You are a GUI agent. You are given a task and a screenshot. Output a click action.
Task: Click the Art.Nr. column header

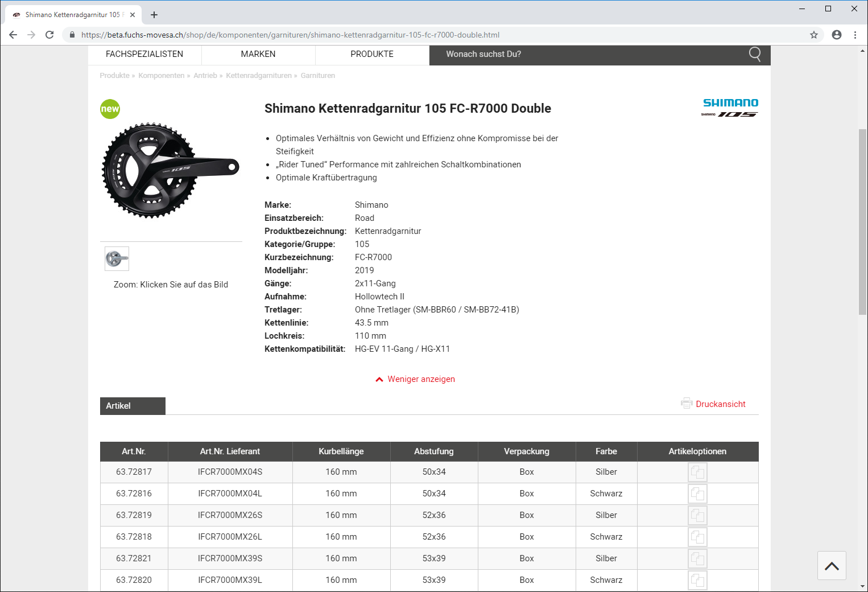[134, 451]
